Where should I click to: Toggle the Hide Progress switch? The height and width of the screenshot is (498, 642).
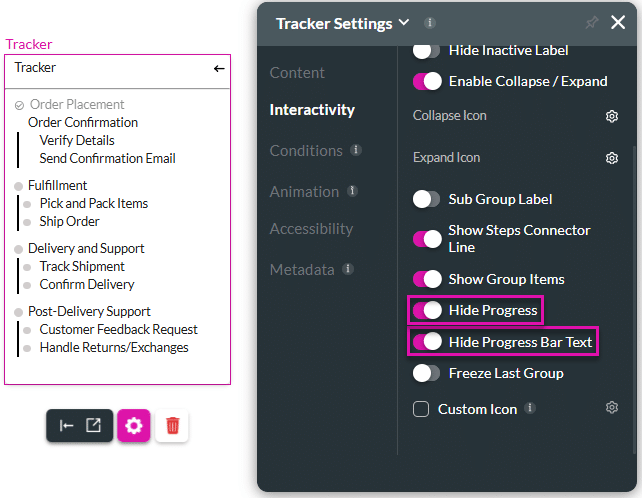pyautogui.click(x=427, y=310)
